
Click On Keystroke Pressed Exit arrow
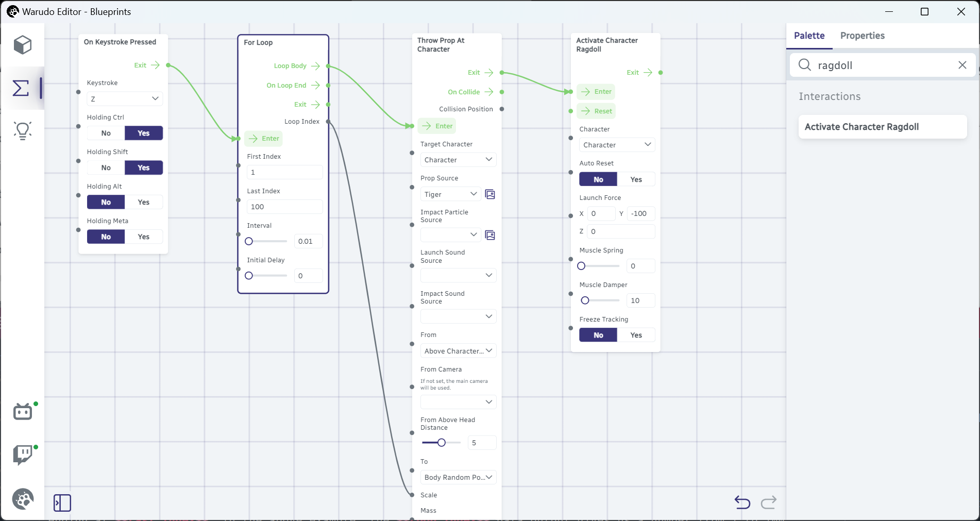155,65
